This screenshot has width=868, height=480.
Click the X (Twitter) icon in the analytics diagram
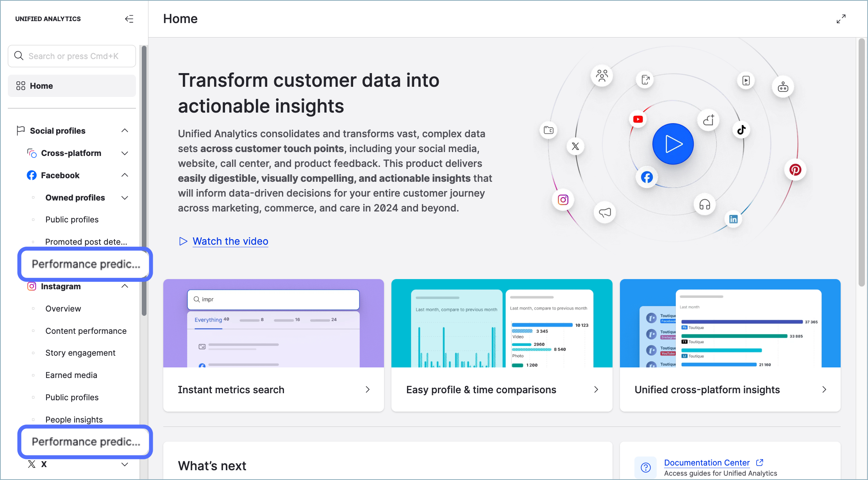click(x=575, y=146)
